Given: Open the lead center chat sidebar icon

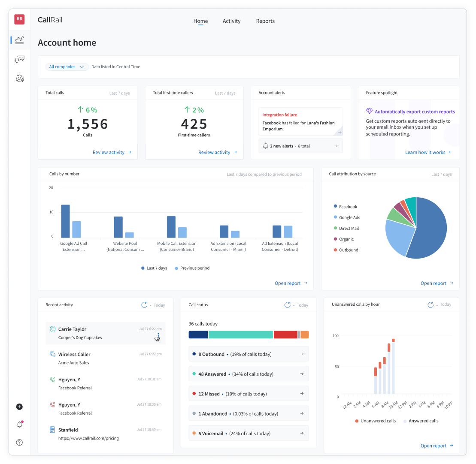Looking at the screenshot, I should (x=19, y=59).
